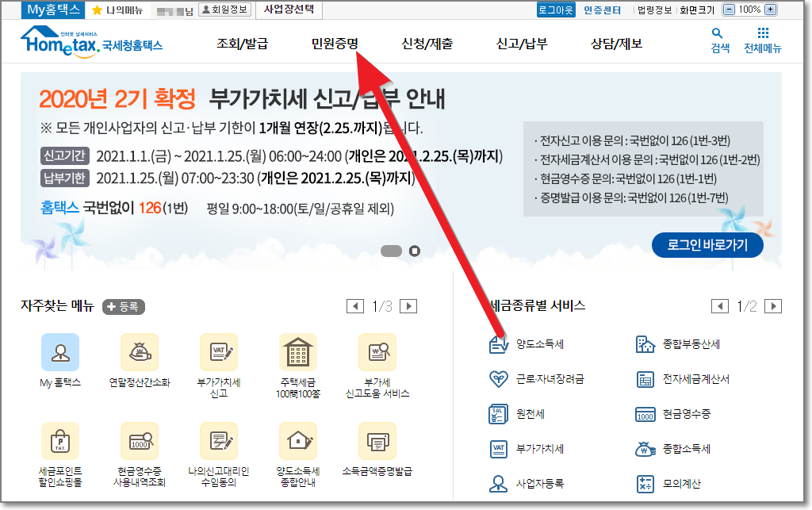Screen dimensions: 812x510
Task: Click the 회원정보 button
Action: coord(224,10)
